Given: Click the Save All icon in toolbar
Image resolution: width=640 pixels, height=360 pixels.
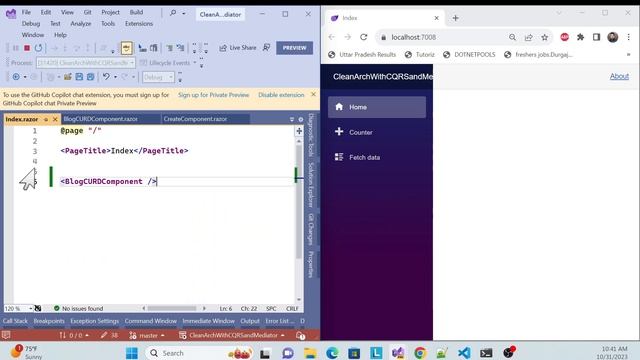Looking at the screenshot, I should click(x=91, y=77).
